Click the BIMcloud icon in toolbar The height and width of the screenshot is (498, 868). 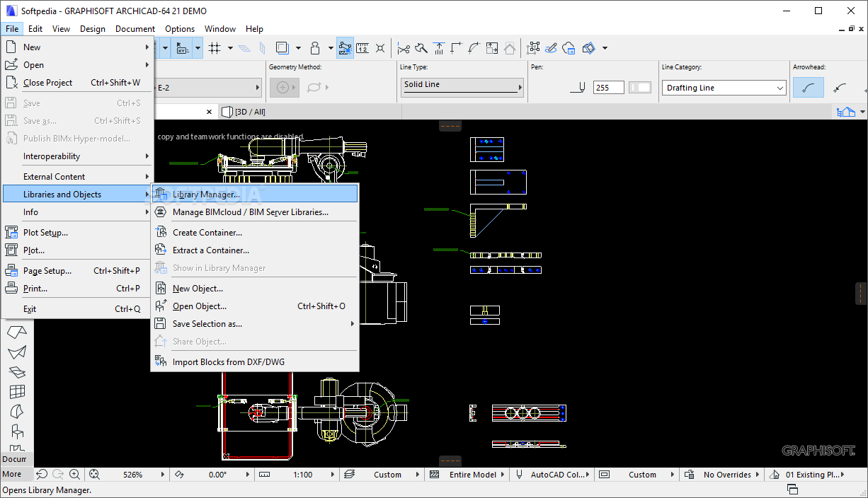[x=569, y=48]
